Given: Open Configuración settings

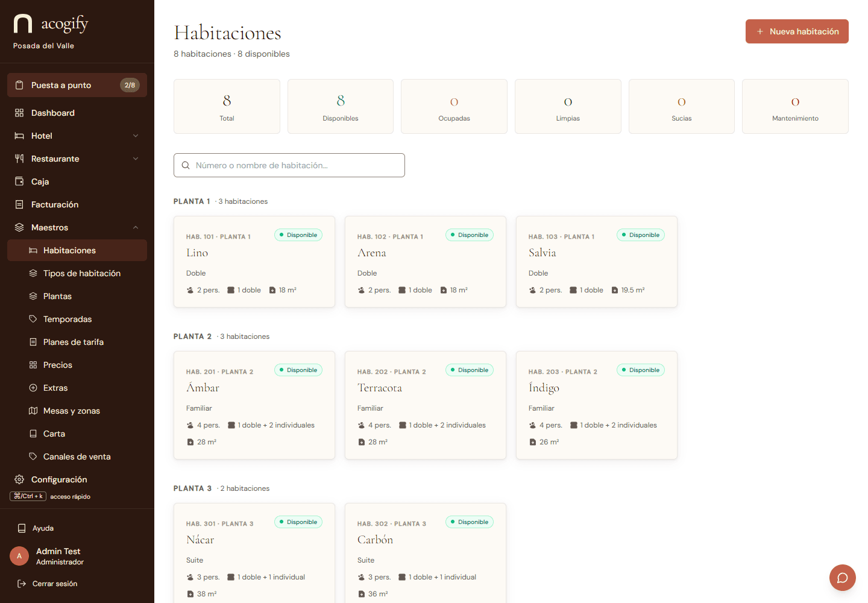Looking at the screenshot, I should tap(77, 479).
